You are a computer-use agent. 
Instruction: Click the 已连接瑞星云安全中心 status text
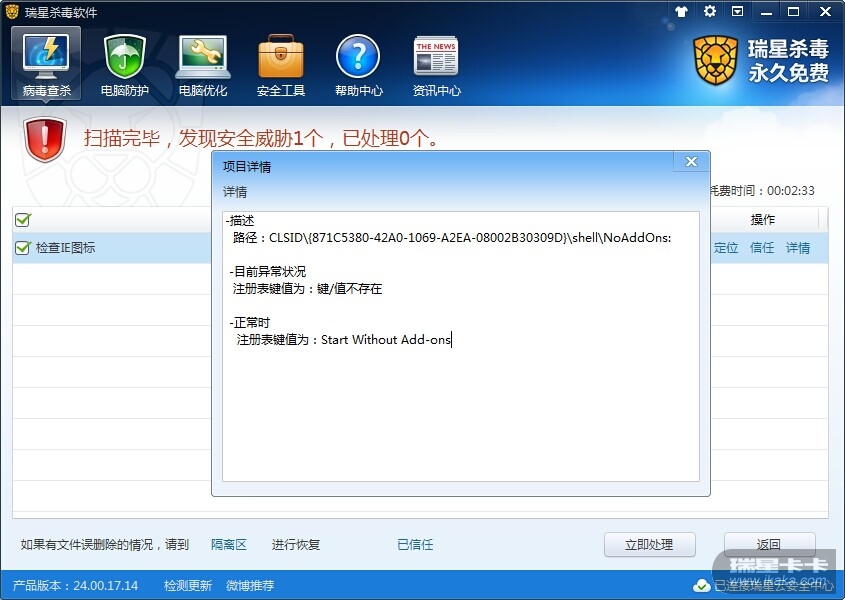coord(773,585)
